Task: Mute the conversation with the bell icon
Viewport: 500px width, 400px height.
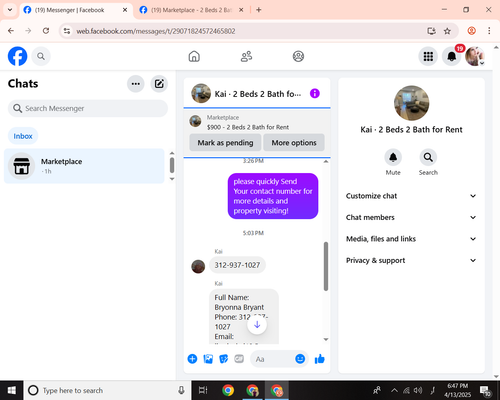Action: point(393,157)
